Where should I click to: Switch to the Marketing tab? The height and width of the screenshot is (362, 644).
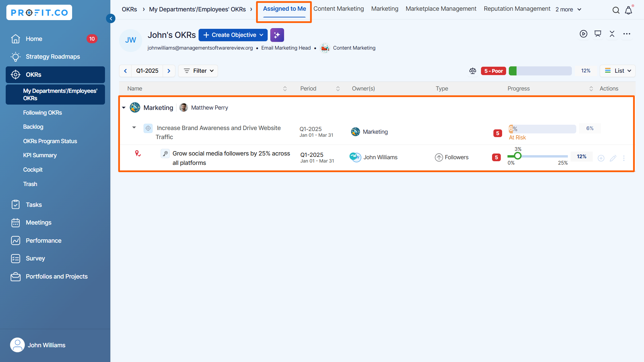pyautogui.click(x=385, y=9)
